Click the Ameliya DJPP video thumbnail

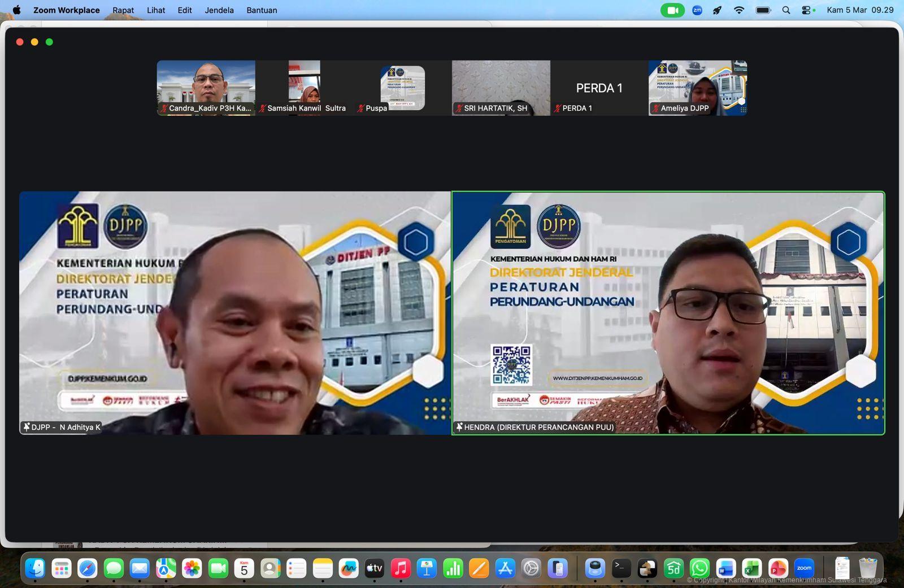pyautogui.click(x=698, y=88)
